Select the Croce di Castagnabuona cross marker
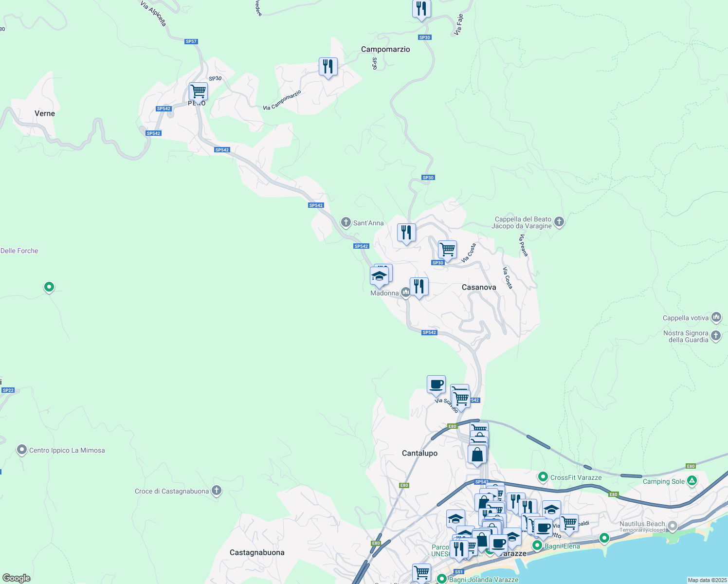The image size is (728, 584). pyautogui.click(x=216, y=491)
